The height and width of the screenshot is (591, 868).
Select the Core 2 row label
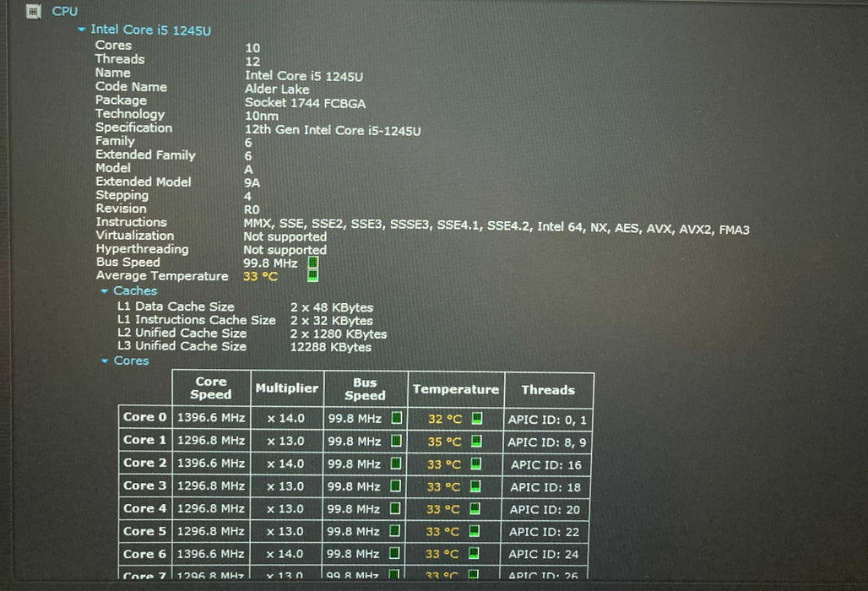click(x=145, y=463)
